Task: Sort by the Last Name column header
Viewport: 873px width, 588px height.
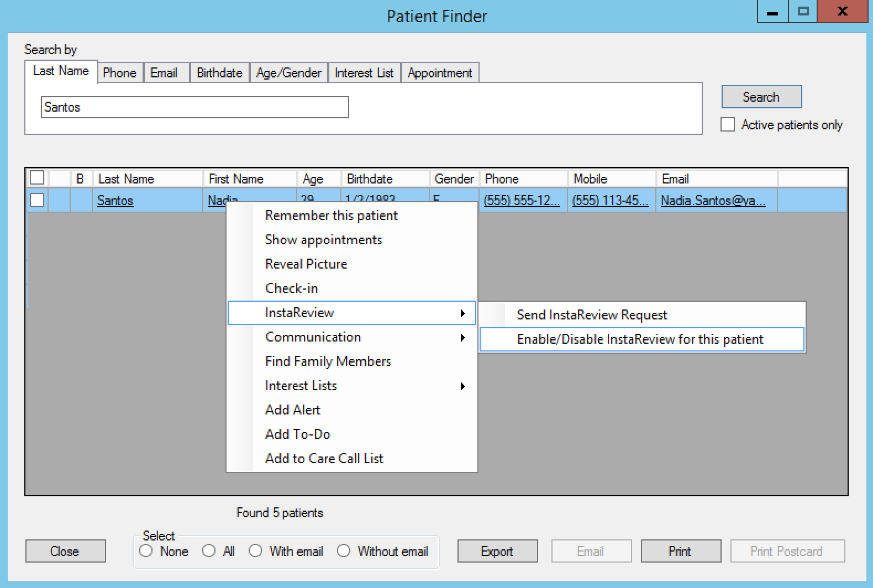Action: (x=148, y=179)
